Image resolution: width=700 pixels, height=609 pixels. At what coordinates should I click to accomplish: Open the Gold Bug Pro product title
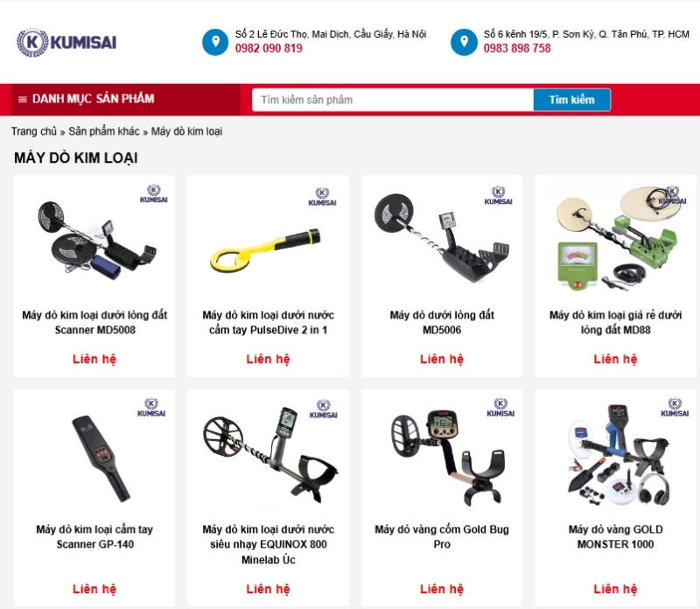coord(442,536)
